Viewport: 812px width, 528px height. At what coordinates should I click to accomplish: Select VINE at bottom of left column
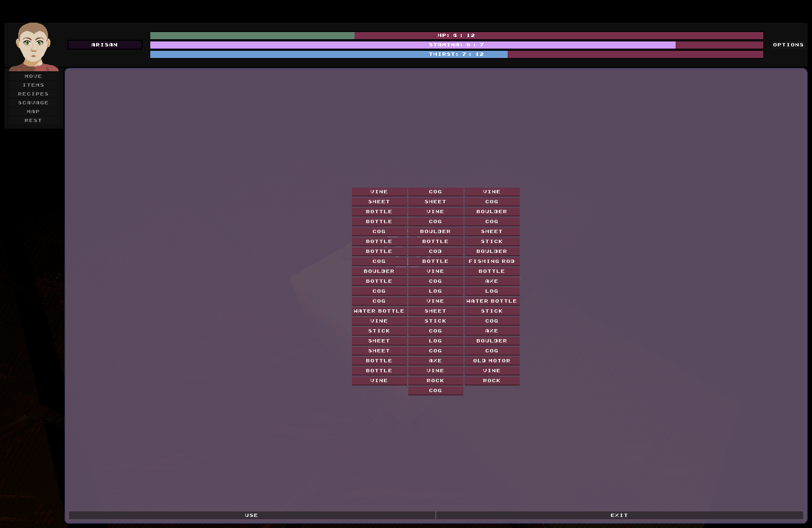[x=379, y=381]
